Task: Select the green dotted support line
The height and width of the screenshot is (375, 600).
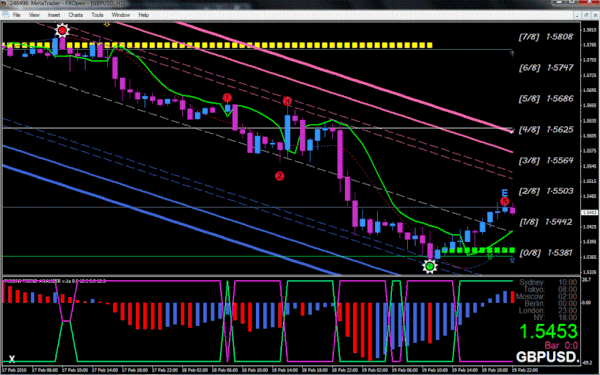Action: pos(479,251)
